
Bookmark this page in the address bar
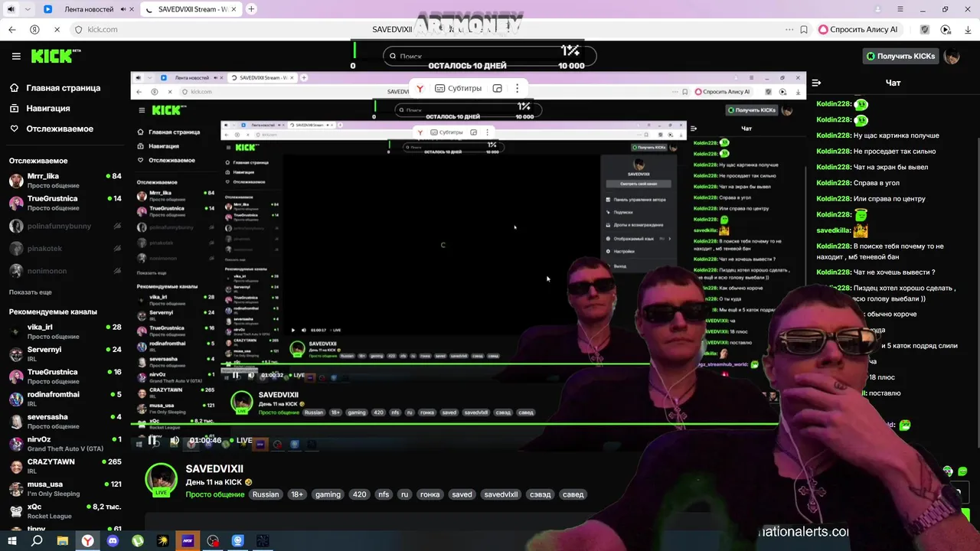pos(803,30)
